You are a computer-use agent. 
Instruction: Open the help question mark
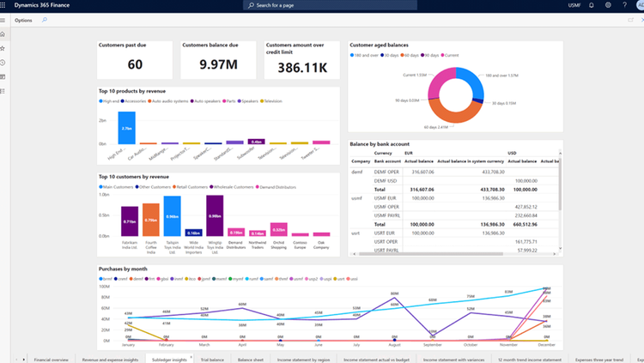tap(624, 5)
